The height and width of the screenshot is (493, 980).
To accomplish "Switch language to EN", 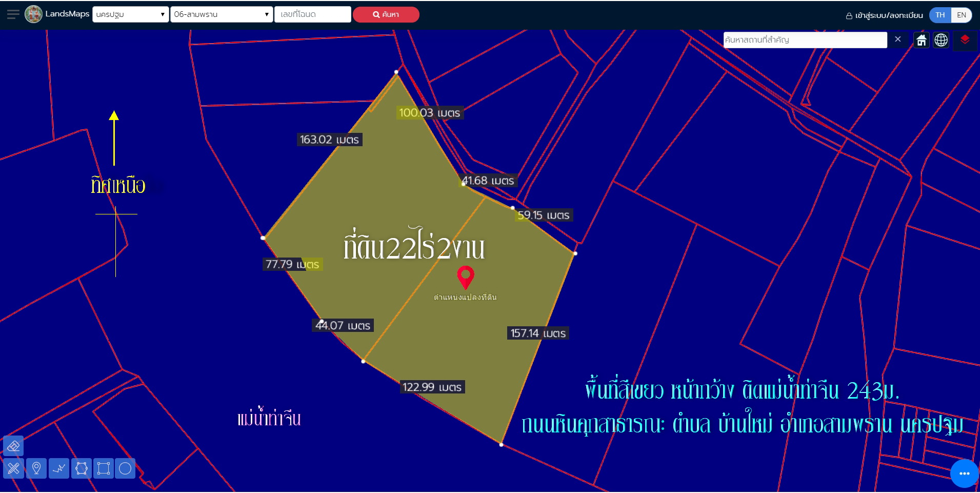I will 962,15.
